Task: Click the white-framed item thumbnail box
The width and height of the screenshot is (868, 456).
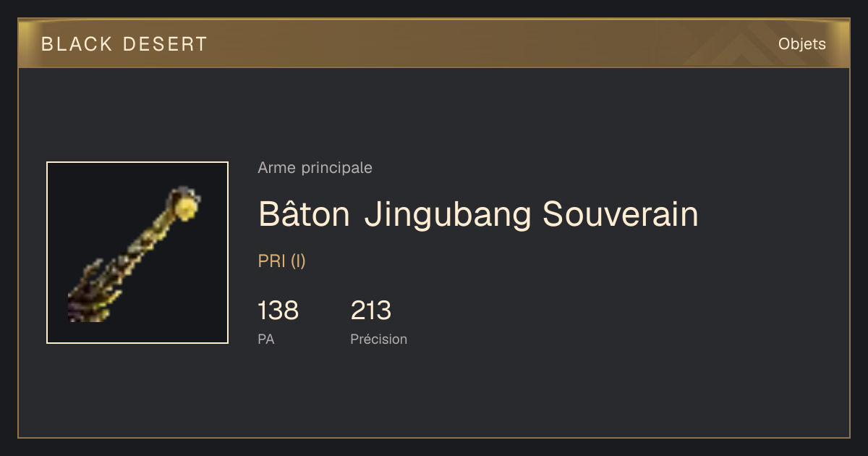Action: 137,253
